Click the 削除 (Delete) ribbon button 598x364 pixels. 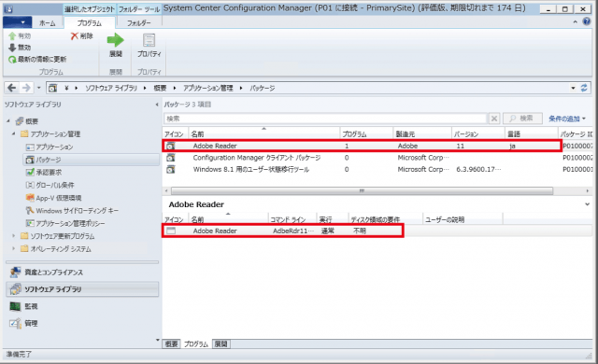tap(82, 36)
